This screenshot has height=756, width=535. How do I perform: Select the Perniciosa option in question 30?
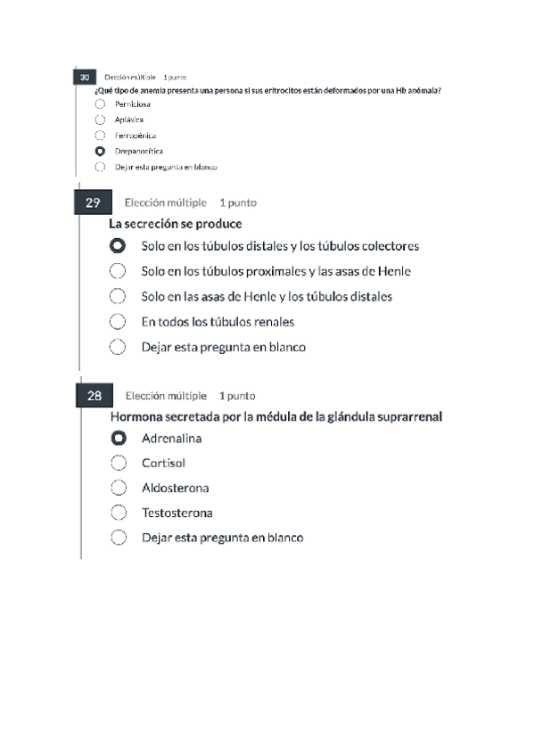tap(98, 104)
